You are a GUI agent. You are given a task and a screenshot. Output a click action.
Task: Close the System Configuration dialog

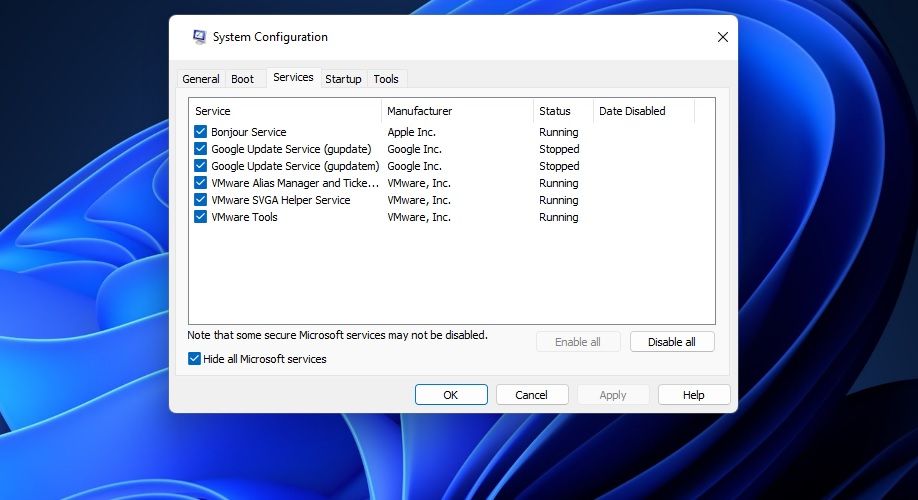tap(722, 37)
